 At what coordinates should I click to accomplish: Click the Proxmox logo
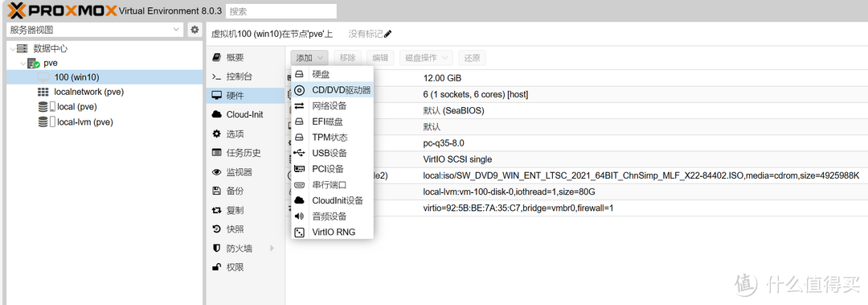coord(62,10)
